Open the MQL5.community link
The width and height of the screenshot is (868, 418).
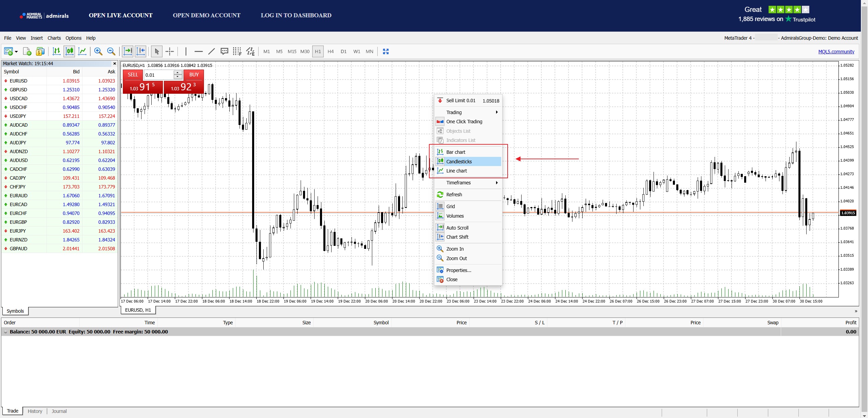click(836, 52)
